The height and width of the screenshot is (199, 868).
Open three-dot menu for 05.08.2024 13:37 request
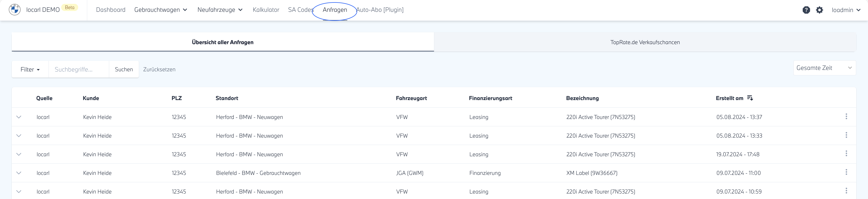click(846, 116)
